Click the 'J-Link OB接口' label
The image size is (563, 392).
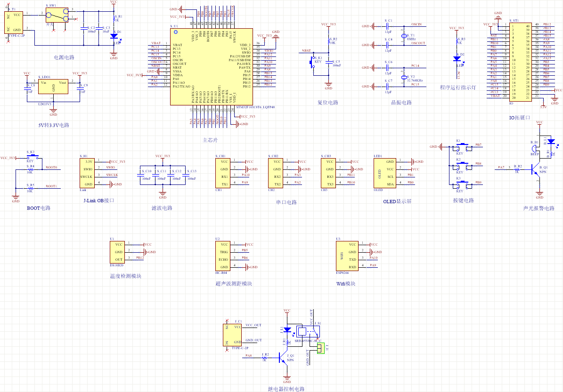point(99,200)
